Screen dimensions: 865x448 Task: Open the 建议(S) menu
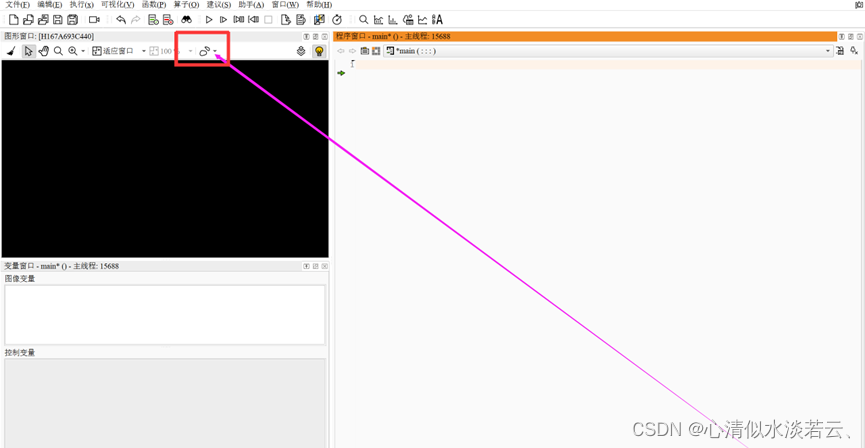tap(218, 4)
